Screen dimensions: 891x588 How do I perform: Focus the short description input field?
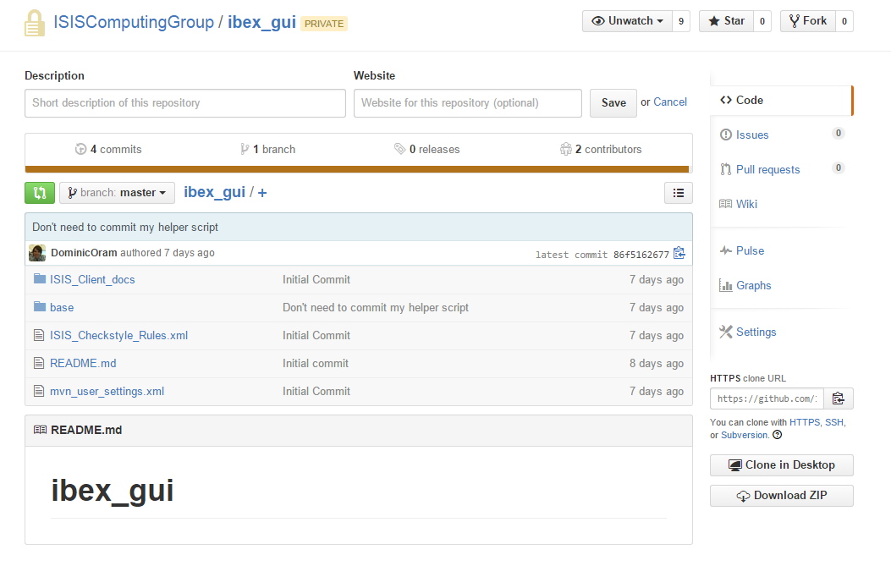pos(185,103)
